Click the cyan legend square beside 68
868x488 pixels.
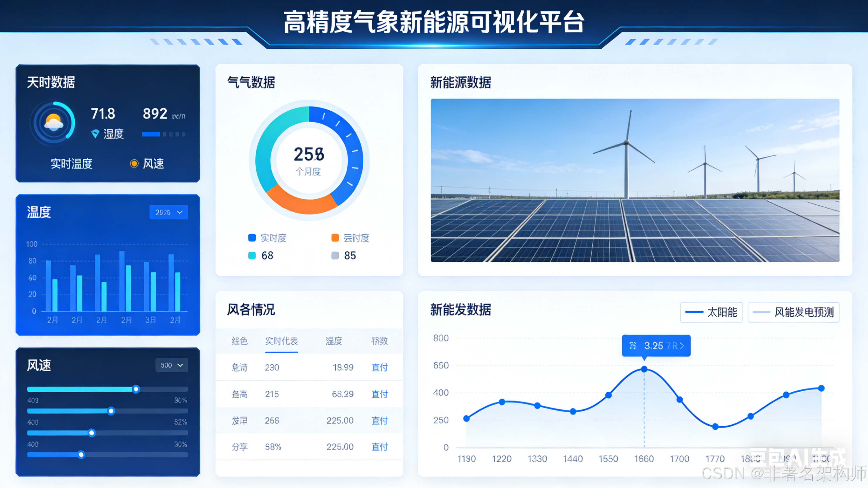pyautogui.click(x=252, y=256)
